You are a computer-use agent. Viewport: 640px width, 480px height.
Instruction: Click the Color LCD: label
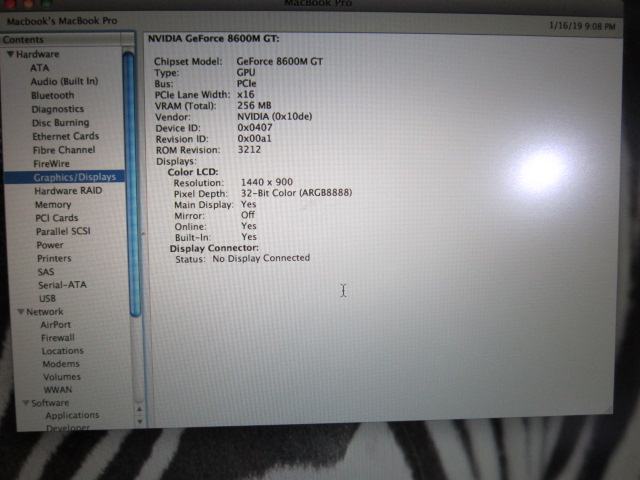(x=193, y=172)
